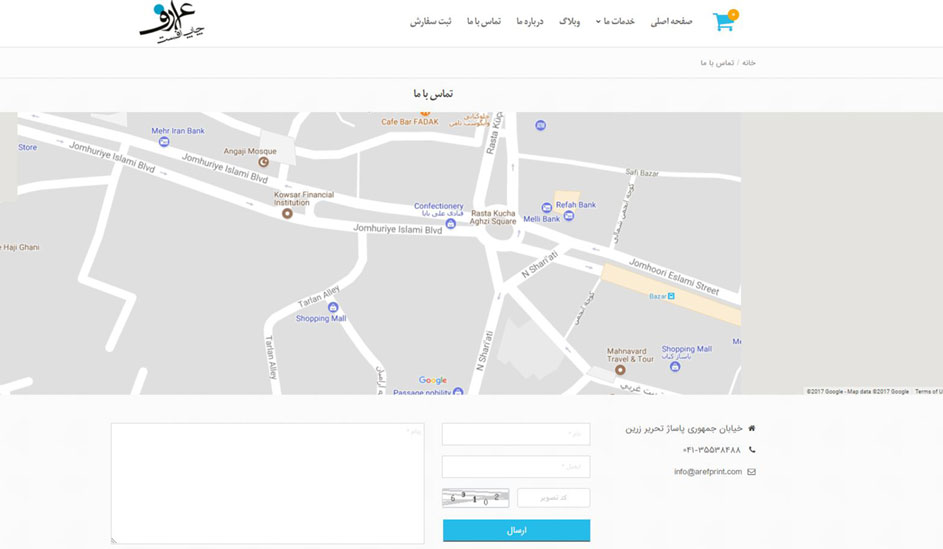Click the Confectionery shop map marker

450,224
